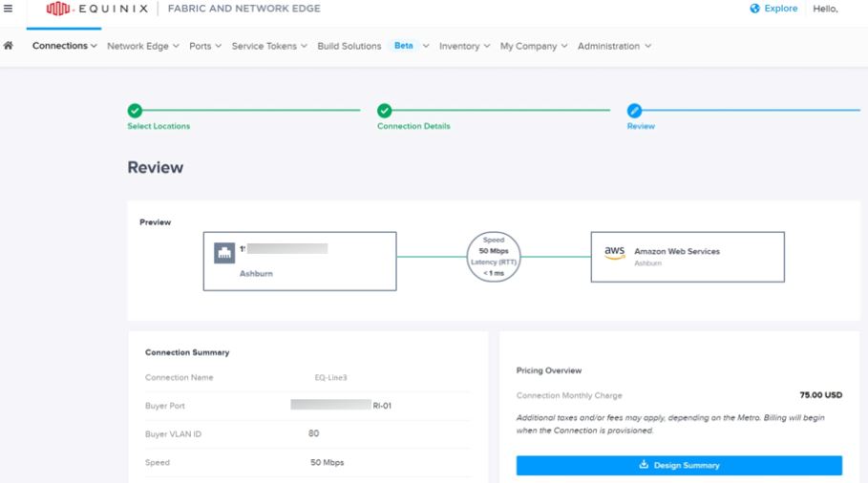Click the download icon on Design Summary
868x483 pixels.
pos(644,465)
